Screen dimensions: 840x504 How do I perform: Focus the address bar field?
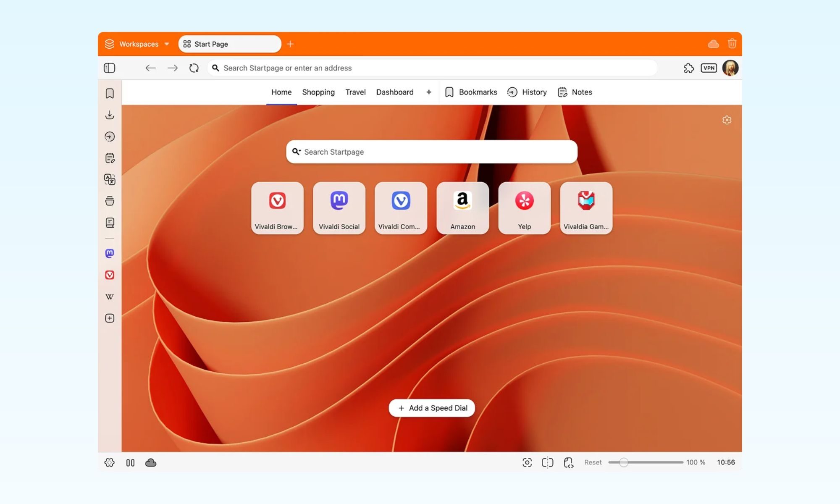pyautogui.click(x=432, y=68)
